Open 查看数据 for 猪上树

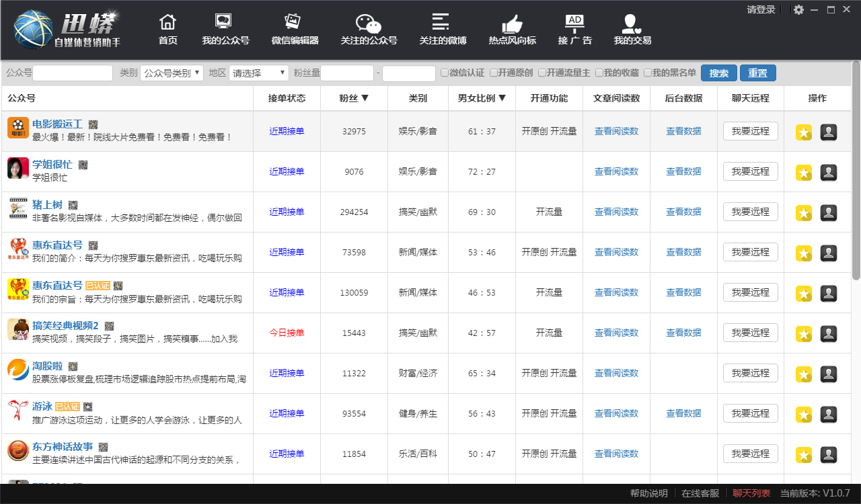[683, 212]
